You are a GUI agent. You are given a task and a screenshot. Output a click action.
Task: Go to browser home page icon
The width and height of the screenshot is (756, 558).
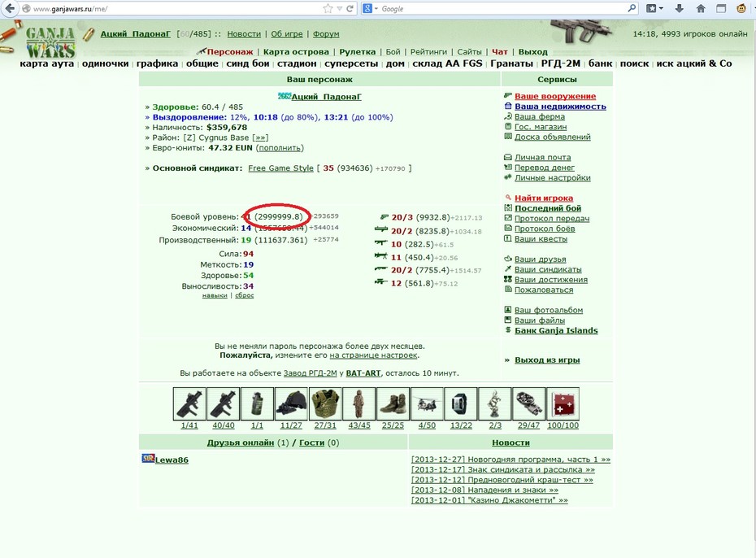click(x=701, y=8)
